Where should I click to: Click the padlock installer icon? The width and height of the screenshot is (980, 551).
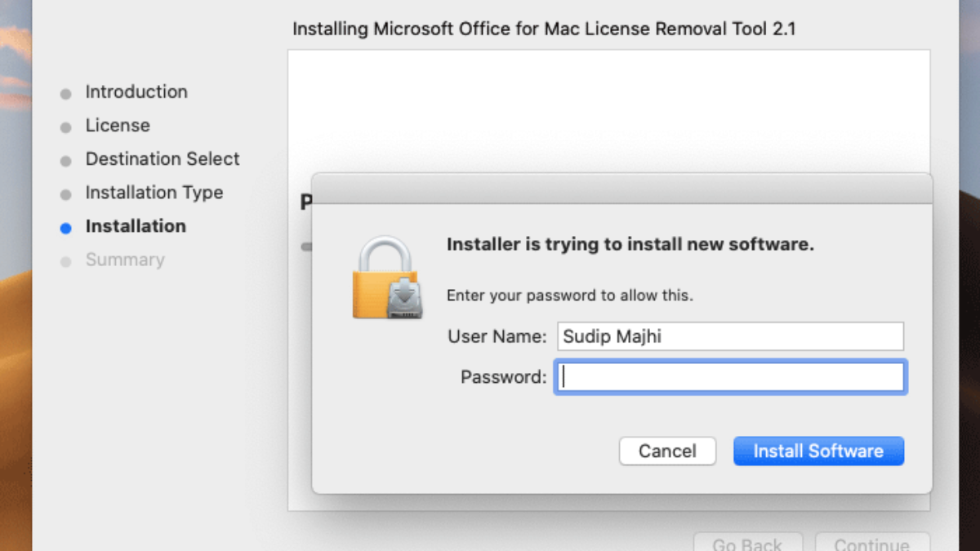tap(386, 278)
